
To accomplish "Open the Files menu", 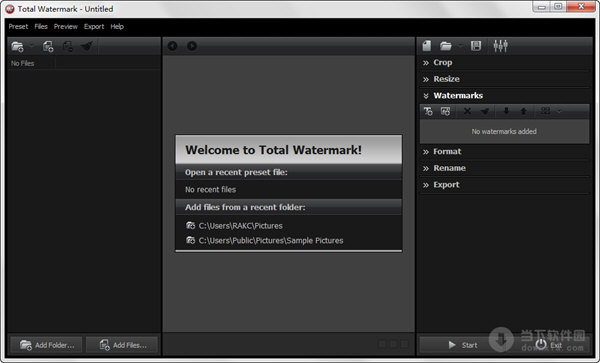I will (41, 26).
